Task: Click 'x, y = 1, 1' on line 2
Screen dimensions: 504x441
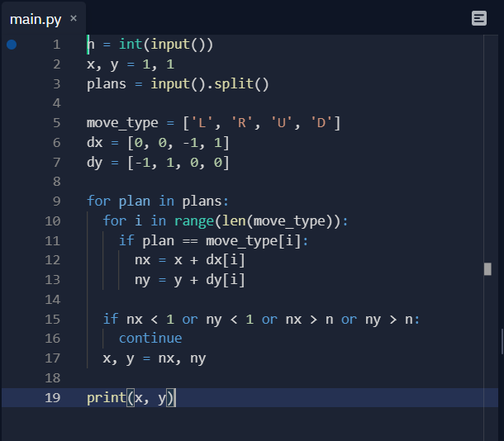Action: pyautogui.click(x=131, y=64)
